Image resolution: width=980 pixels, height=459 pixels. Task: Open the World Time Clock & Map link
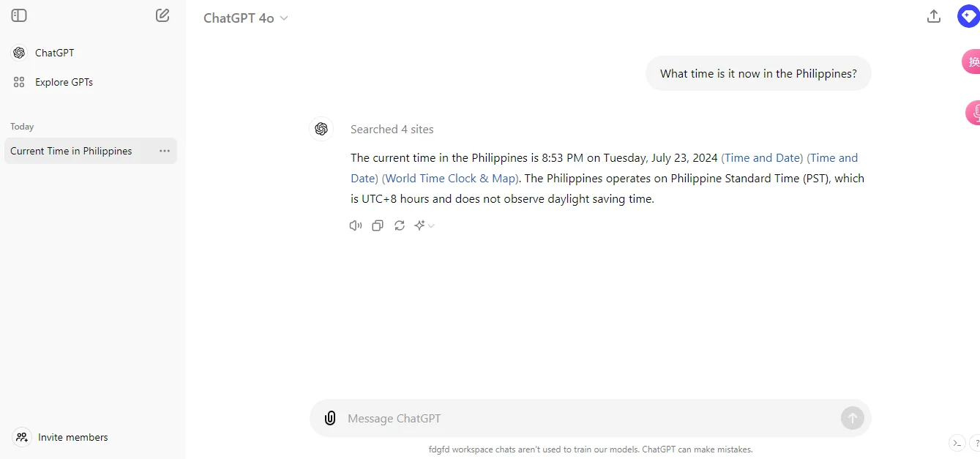(451, 178)
